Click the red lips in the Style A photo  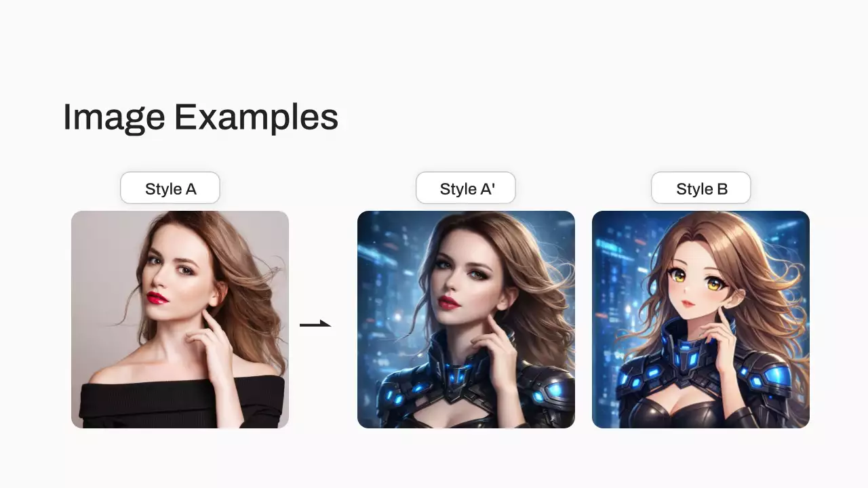157,297
